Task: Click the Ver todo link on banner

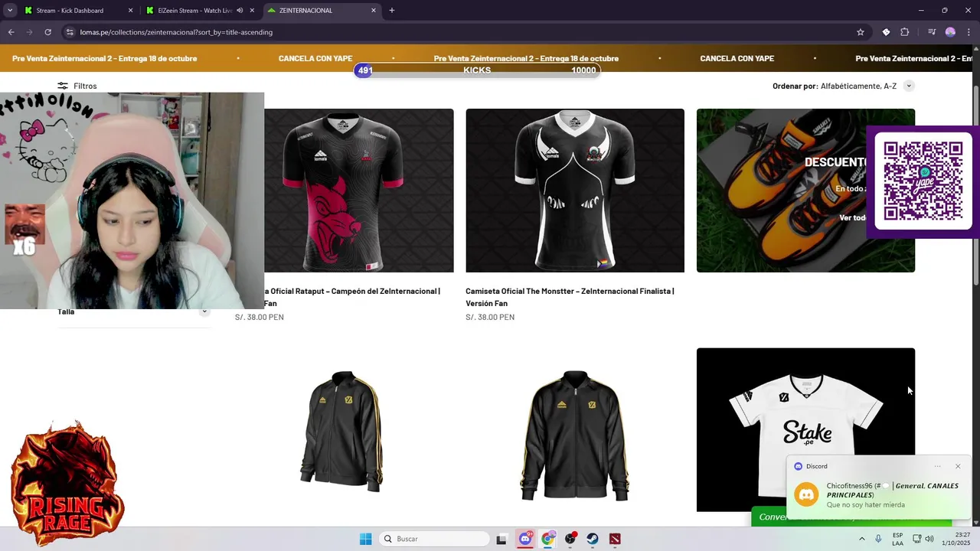Action: pos(853,217)
